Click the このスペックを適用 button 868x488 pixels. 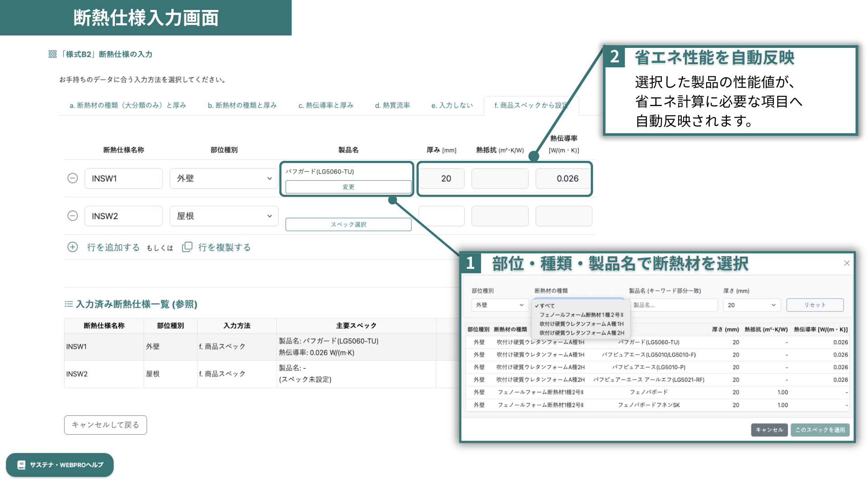click(x=820, y=430)
